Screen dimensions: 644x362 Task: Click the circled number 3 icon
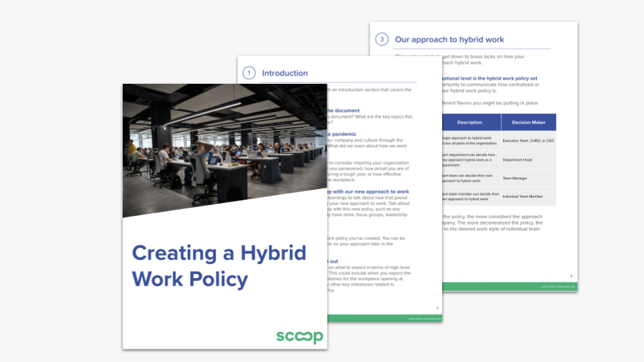coord(382,40)
